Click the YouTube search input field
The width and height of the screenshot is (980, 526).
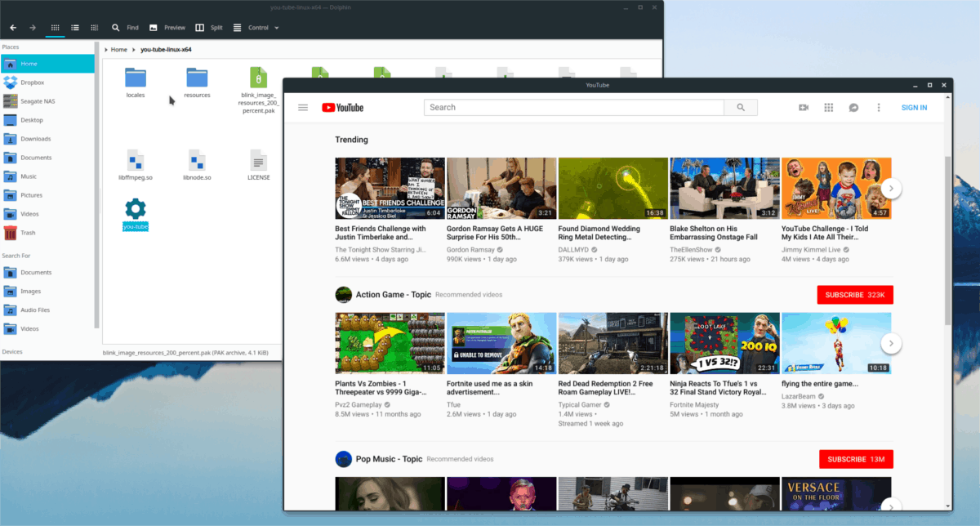573,107
